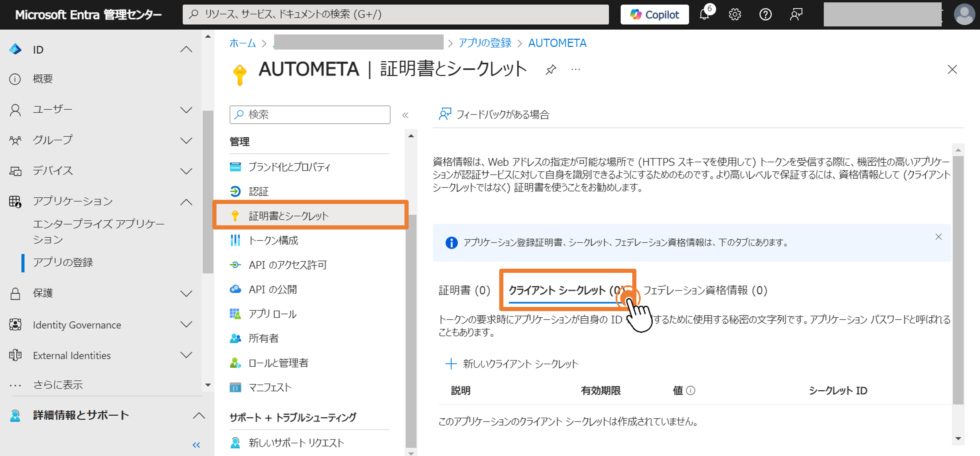Select アプリの登録 in left navigation
The image size is (980, 456).
click(x=63, y=262)
